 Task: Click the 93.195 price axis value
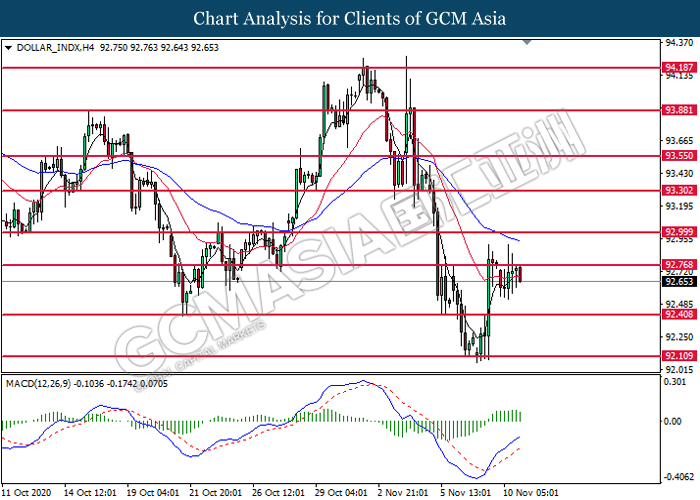click(679, 206)
